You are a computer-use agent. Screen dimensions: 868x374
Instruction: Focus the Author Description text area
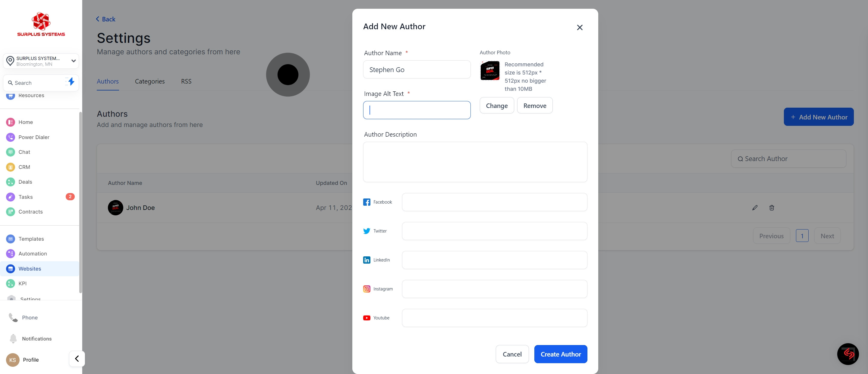(x=475, y=162)
